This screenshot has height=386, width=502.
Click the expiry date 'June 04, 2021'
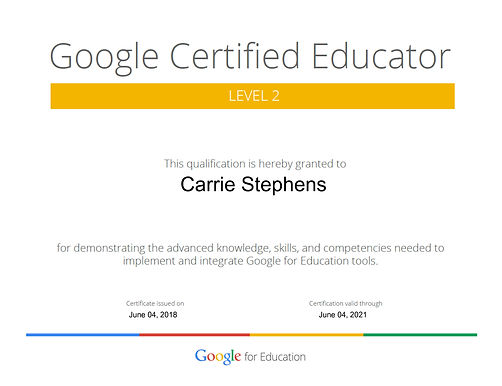(x=343, y=315)
